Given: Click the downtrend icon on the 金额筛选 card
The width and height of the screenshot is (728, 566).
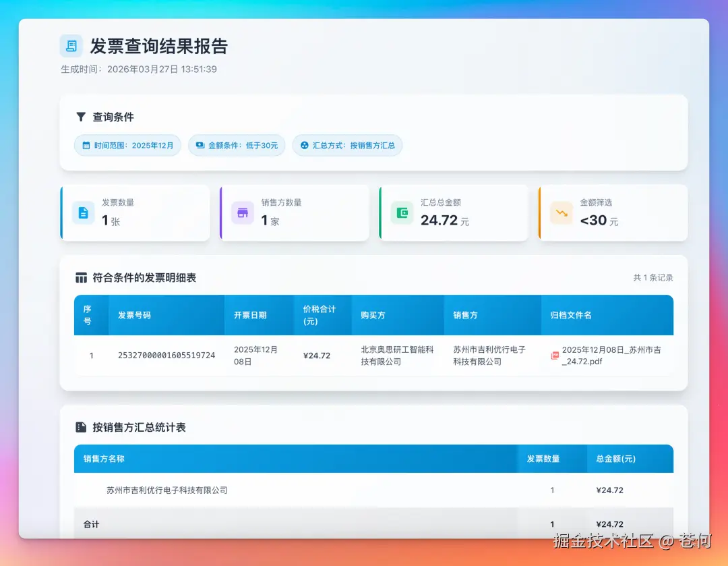Looking at the screenshot, I should 560,213.
